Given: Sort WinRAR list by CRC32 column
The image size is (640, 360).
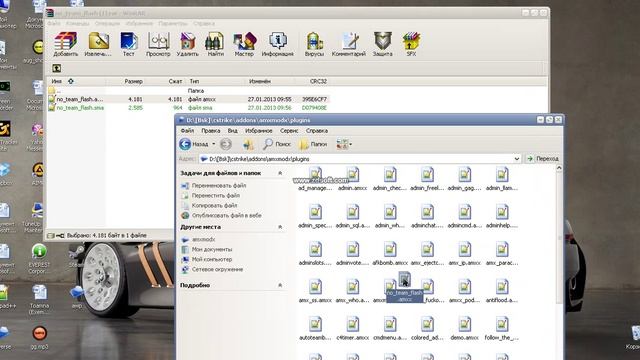Looking at the screenshot, I should (318, 81).
